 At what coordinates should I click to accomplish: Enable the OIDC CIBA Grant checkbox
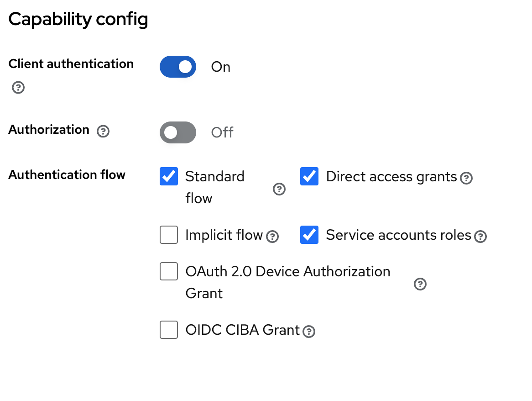tap(168, 330)
